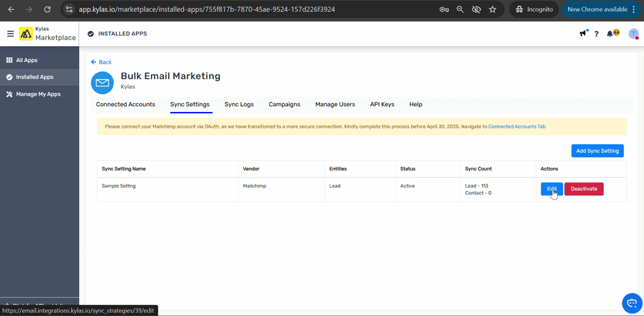The height and width of the screenshot is (316, 644).
Task: Select the Sync Settings tab
Action: point(190,104)
